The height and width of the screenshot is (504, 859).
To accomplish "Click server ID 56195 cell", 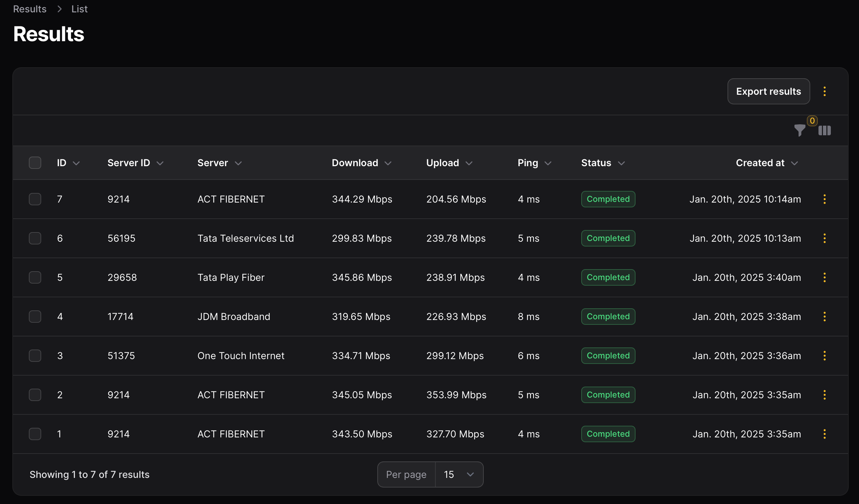I will (121, 238).
